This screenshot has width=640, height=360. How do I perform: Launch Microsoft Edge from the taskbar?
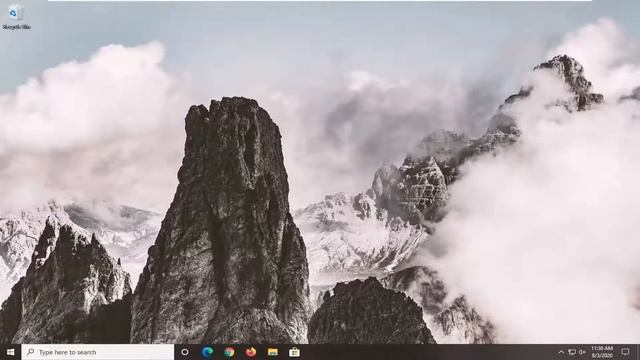tap(207, 352)
